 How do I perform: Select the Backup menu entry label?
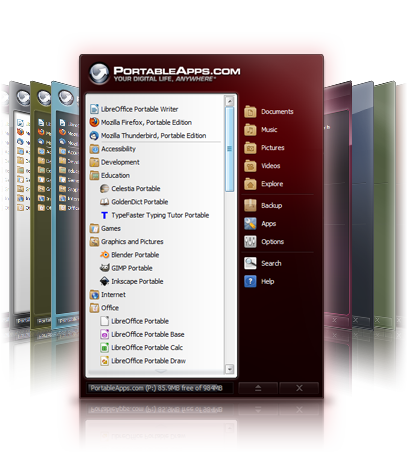coord(272,205)
